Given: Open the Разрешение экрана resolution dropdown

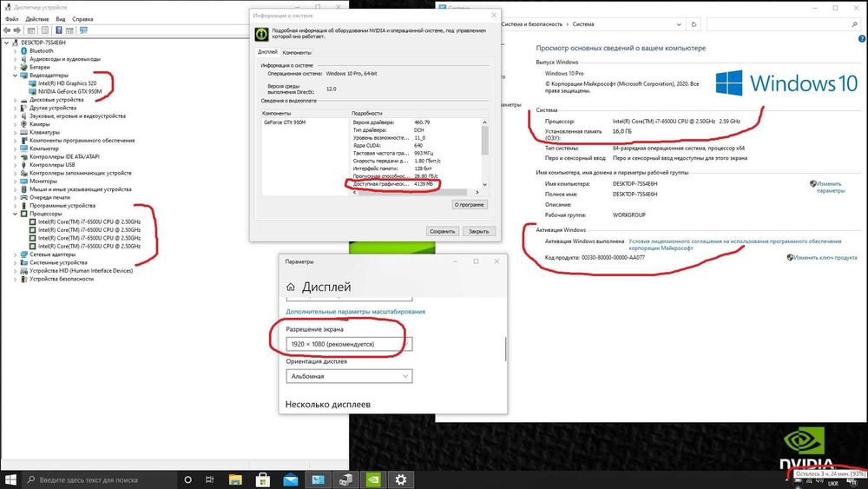Looking at the screenshot, I should click(x=349, y=344).
